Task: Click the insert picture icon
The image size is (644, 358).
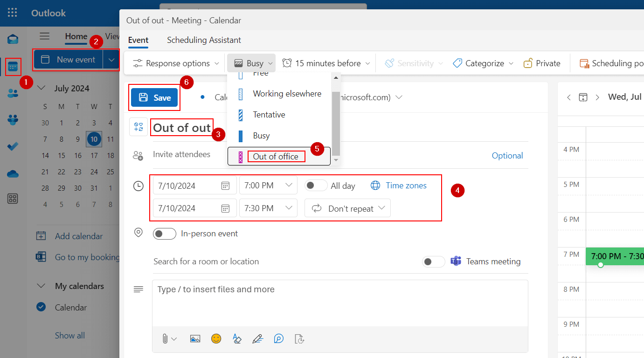Action: pyautogui.click(x=195, y=339)
